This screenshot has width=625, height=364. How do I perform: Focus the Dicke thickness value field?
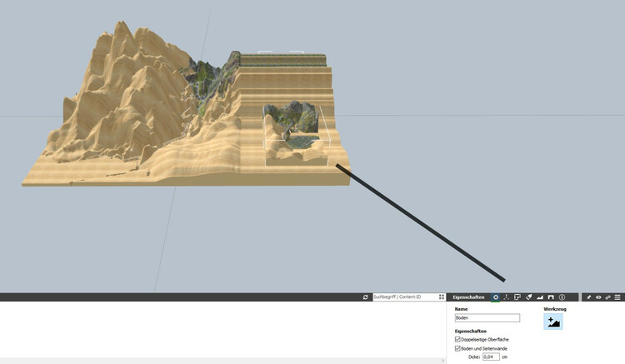pyautogui.click(x=491, y=357)
